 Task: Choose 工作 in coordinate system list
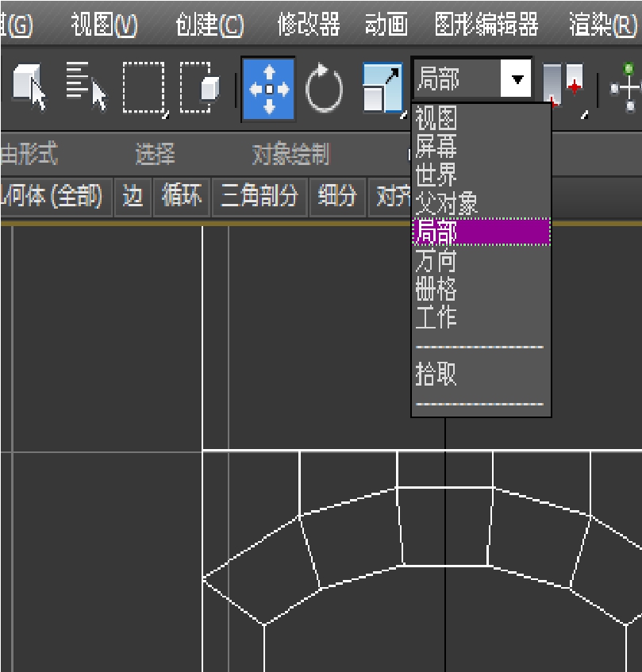[x=481, y=317]
